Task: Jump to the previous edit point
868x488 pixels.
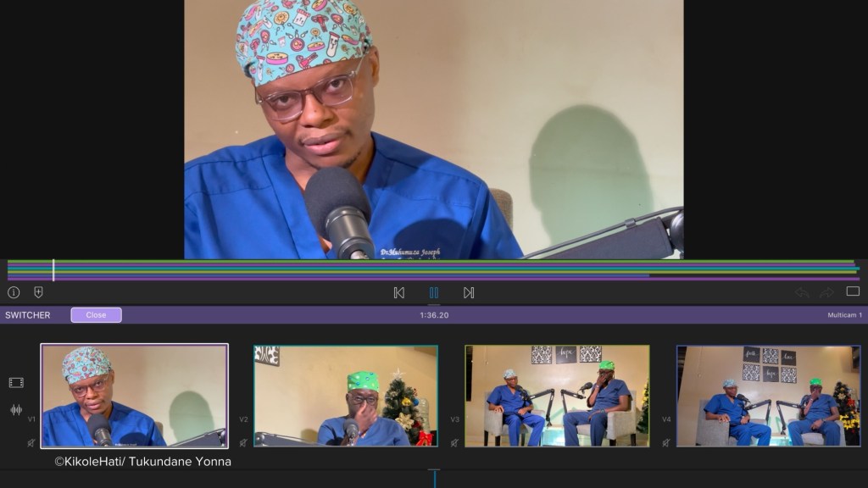Action: point(399,293)
